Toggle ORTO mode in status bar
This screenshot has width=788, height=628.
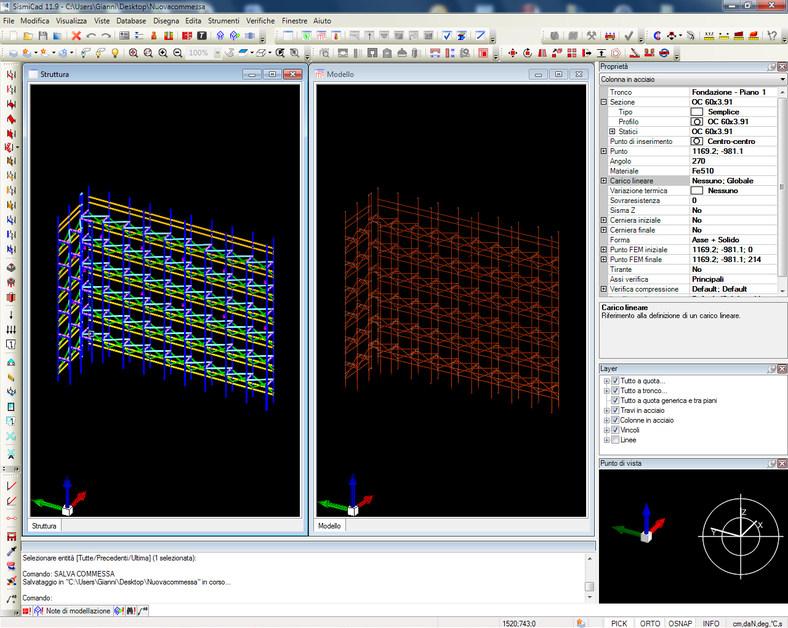coord(650,622)
